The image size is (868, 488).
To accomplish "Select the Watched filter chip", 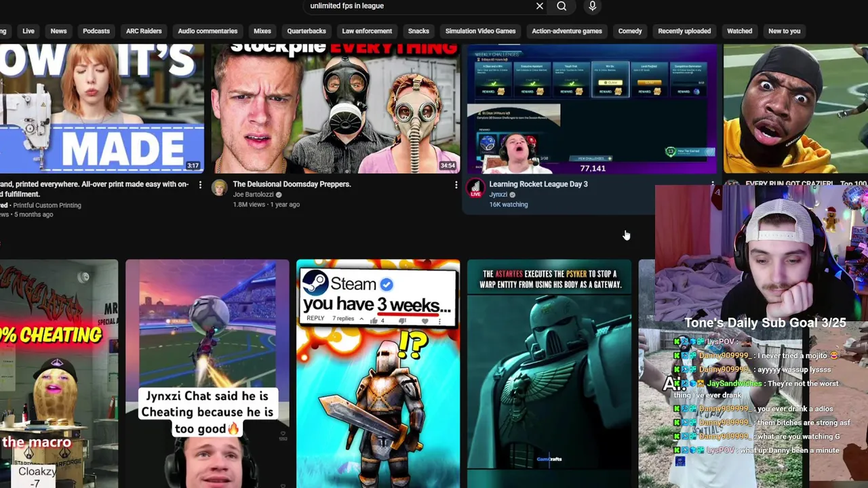I will (740, 31).
